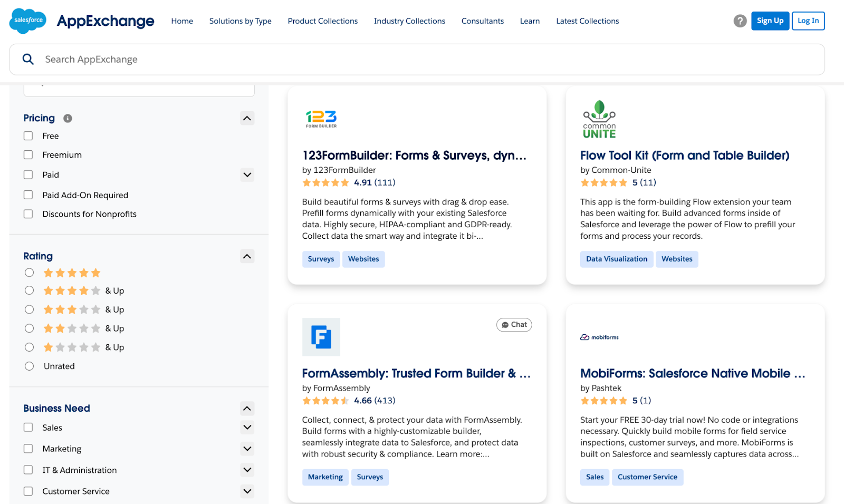Expand the Sales sub-categories
Image resolution: width=844 pixels, height=504 pixels.
point(247,428)
